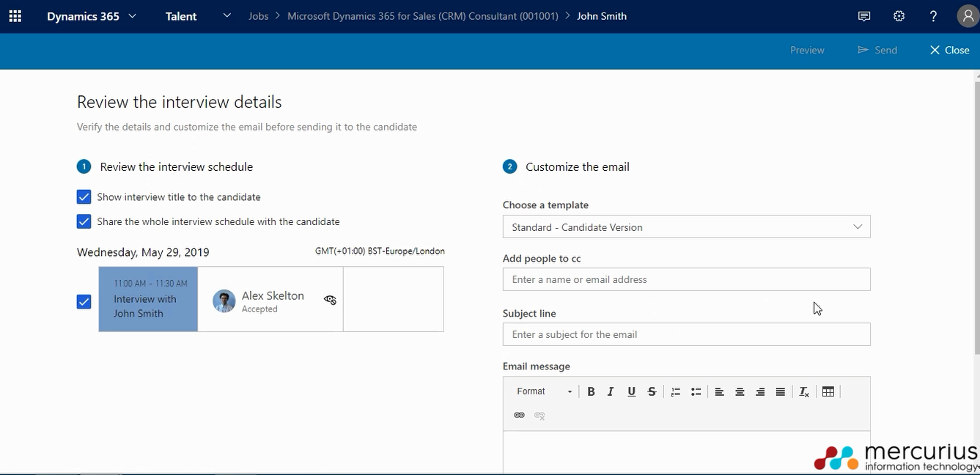
Task: Apply strikethrough formatting to email text
Action: click(652, 391)
